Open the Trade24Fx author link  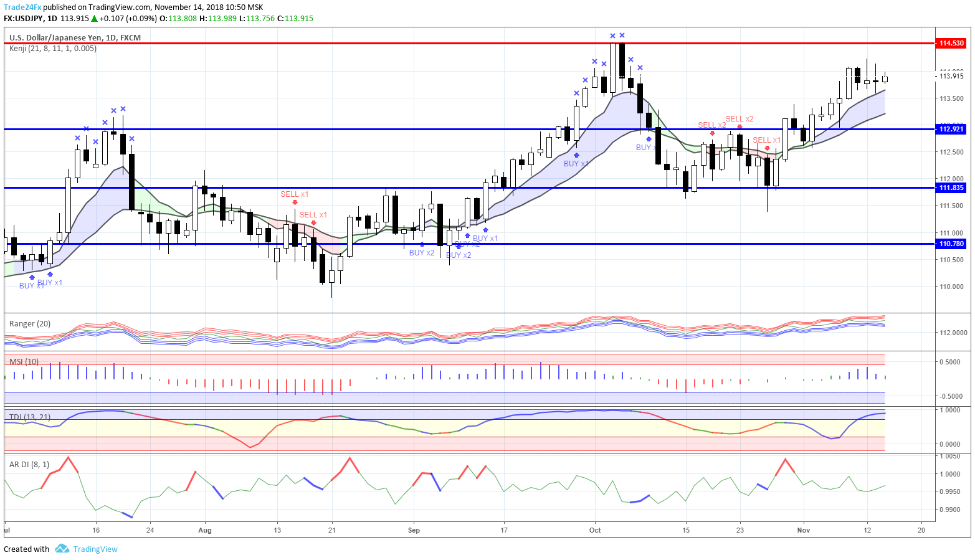(22, 7)
